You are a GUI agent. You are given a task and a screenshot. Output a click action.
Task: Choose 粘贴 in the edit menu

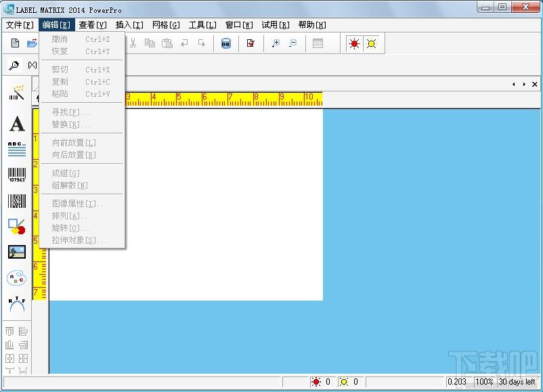(x=82, y=94)
